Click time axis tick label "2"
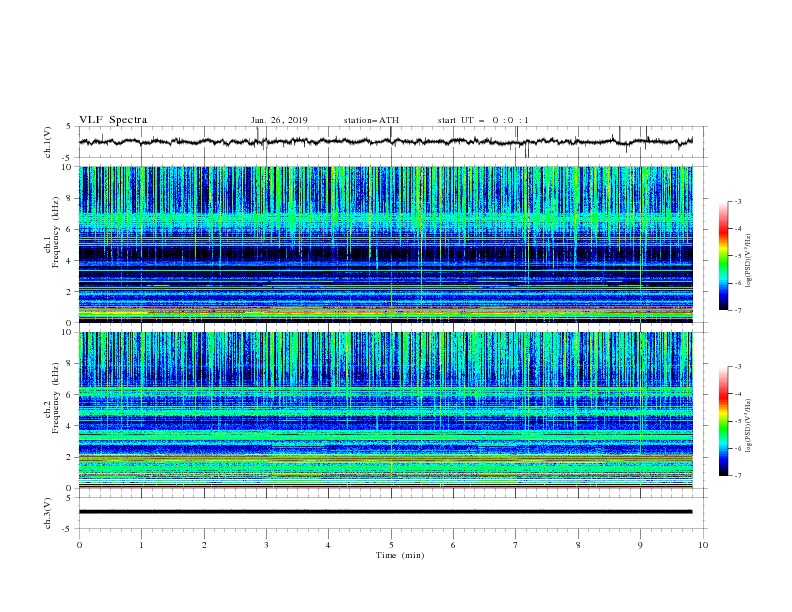 (204, 545)
